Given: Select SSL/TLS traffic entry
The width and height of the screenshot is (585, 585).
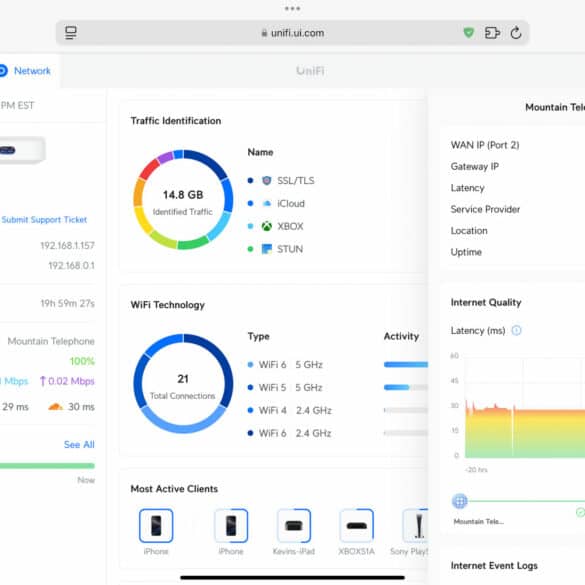Looking at the screenshot, I should click(281, 181).
